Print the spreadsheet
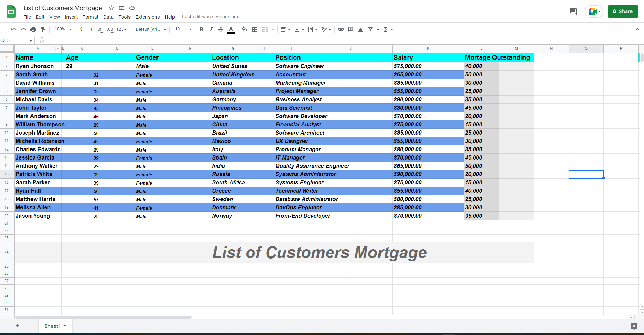This screenshot has width=644, height=335. (x=33, y=29)
